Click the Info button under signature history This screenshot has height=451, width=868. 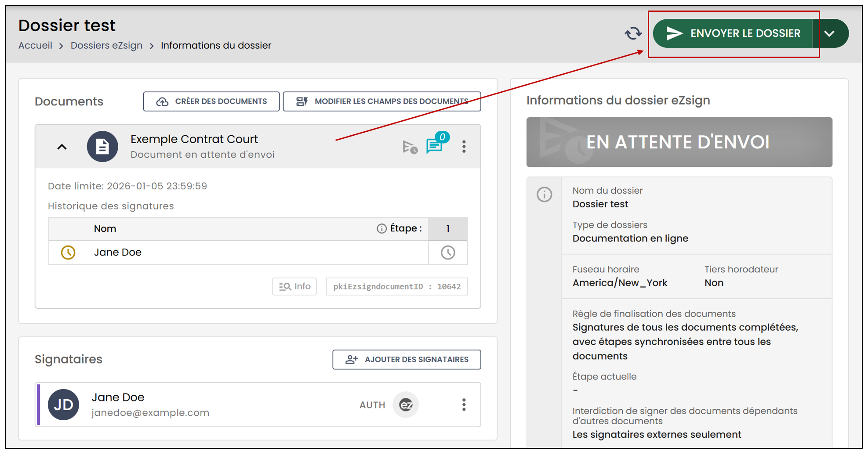[294, 286]
